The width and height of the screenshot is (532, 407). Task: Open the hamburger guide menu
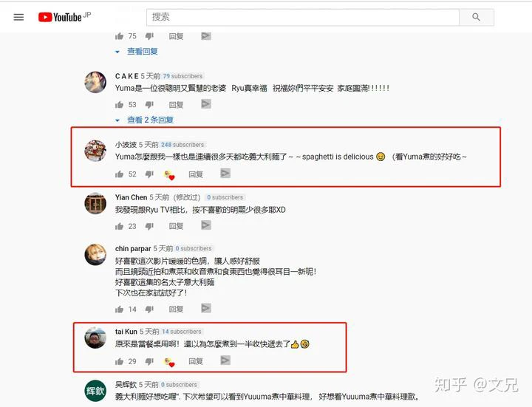point(18,17)
